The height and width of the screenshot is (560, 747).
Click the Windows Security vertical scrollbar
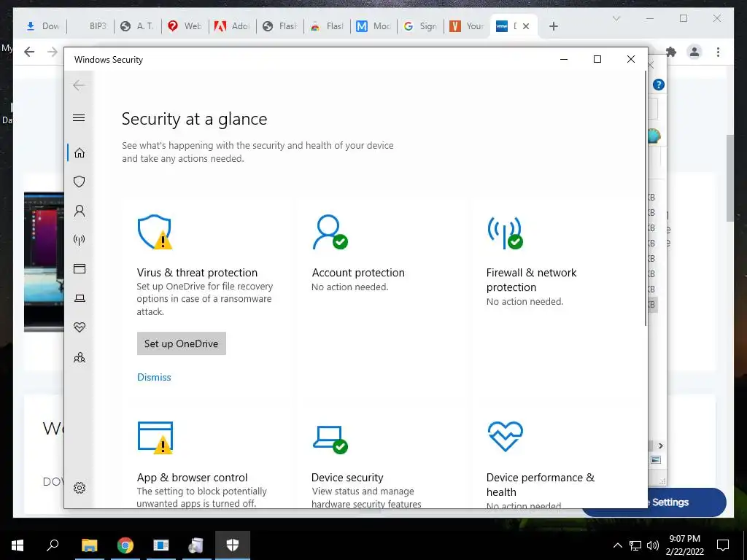click(x=646, y=200)
